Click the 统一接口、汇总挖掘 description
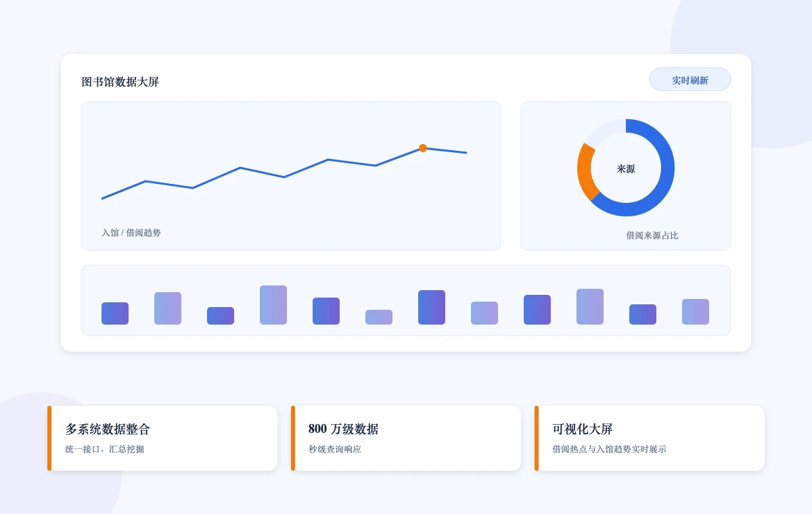812x514 pixels. pyautogui.click(x=105, y=449)
